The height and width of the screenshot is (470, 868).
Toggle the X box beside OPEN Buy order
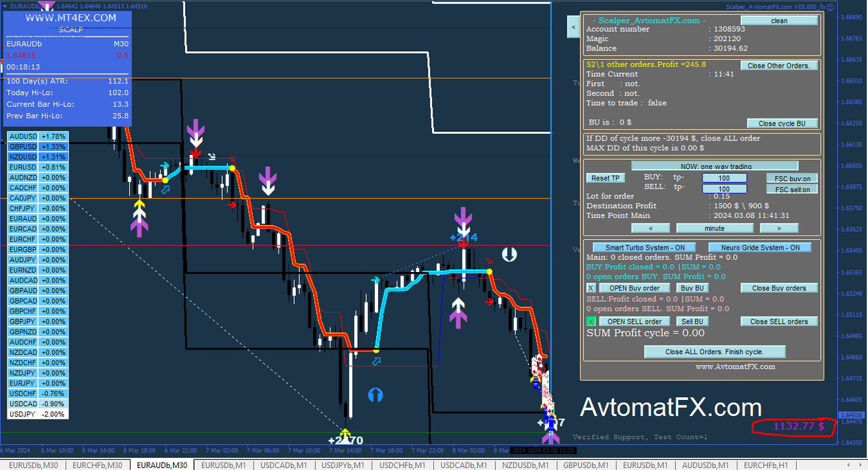click(x=591, y=288)
